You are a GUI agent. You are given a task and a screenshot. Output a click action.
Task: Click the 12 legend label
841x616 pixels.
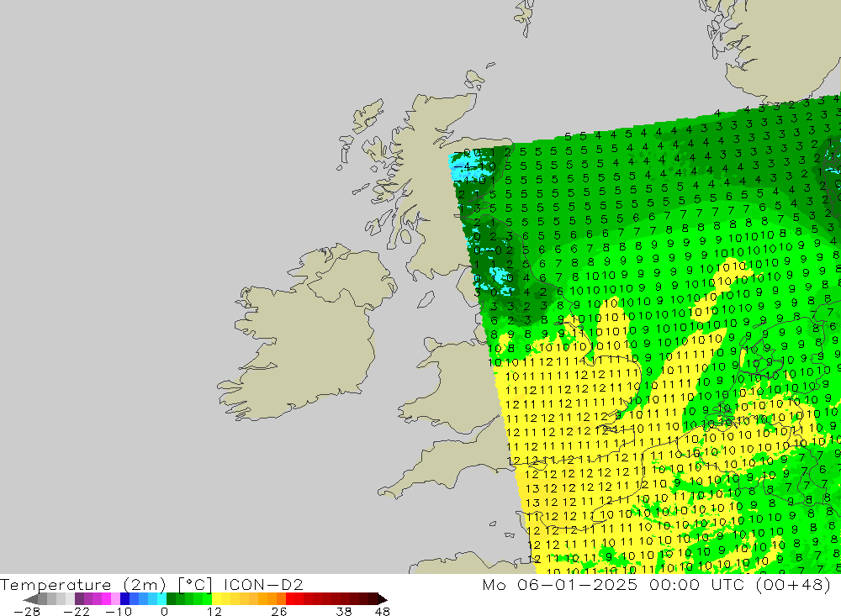tap(214, 611)
